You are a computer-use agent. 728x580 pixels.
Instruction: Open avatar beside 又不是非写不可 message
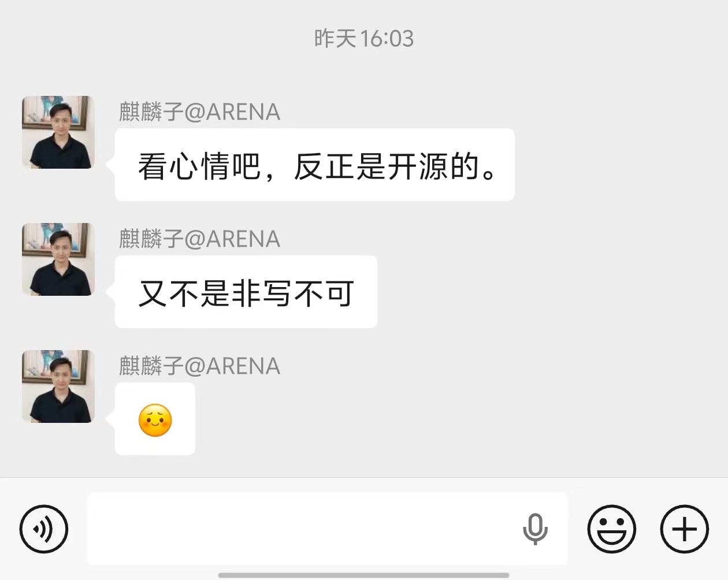pos(58,259)
